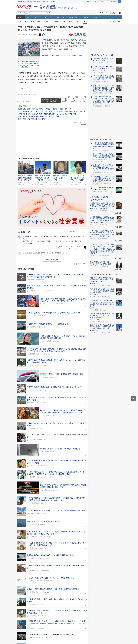Expand the first comment via もっと見る
Image resolution: width=138 pixels, height=644 pixels.
click(28, 244)
